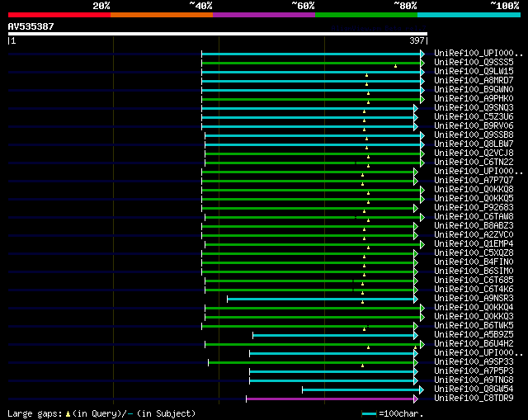528x420 pixels.
Task: Click the UniRef100_Q0KKQ4 label
Action: tap(474, 308)
